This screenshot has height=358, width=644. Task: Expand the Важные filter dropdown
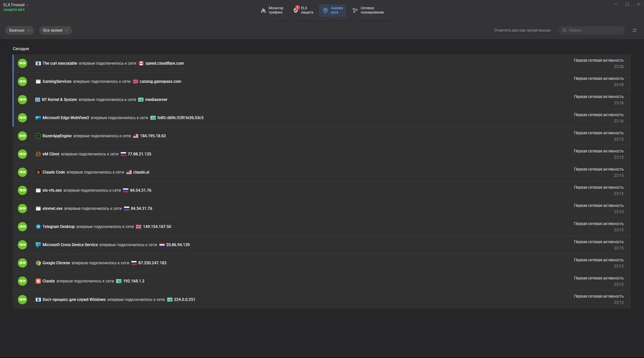pyautogui.click(x=19, y=30)
